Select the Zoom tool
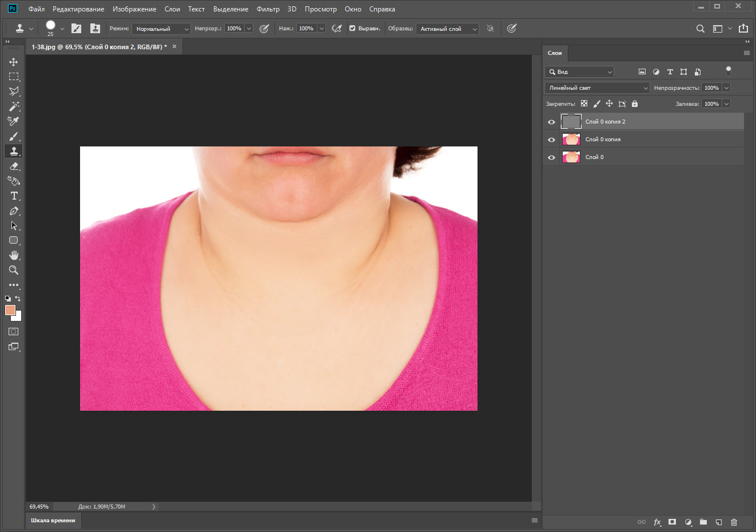This screenshot has height=532, width=756. coord(14,270)
